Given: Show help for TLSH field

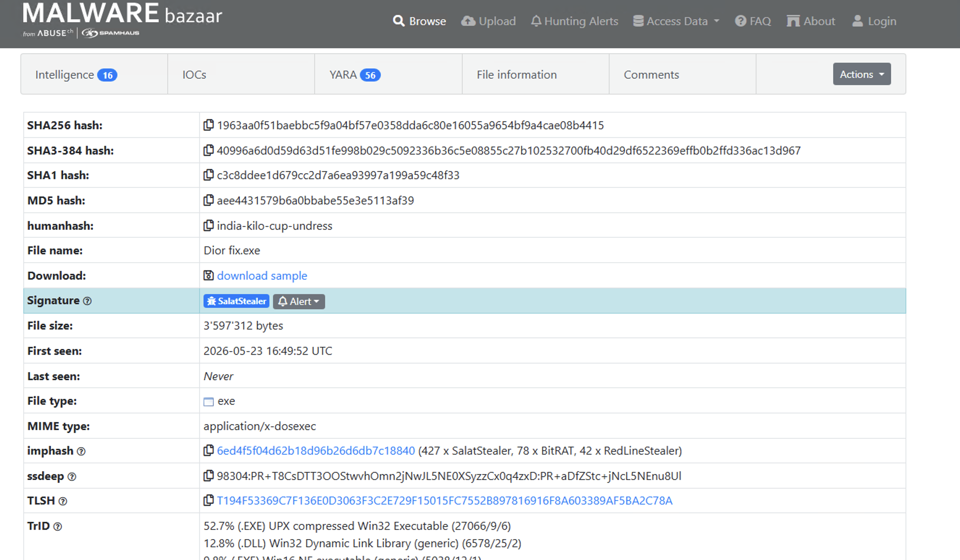Looking at the screenshot, I should 63,501.
